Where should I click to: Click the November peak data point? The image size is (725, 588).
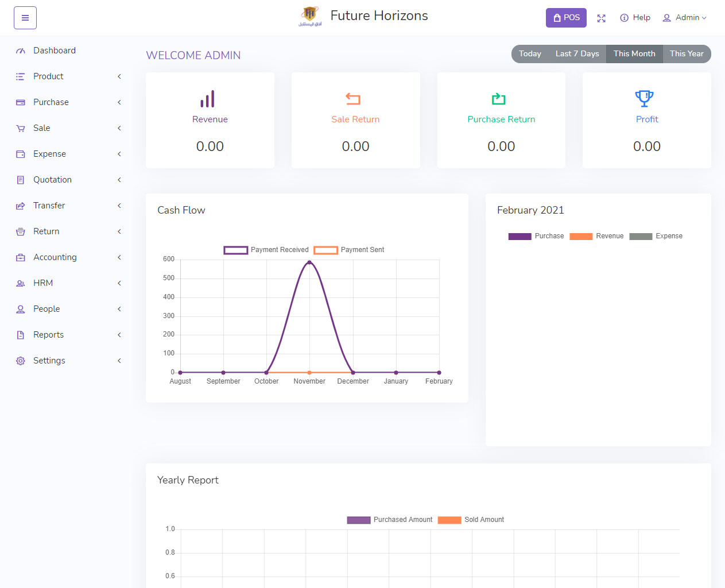click(309, 262)
